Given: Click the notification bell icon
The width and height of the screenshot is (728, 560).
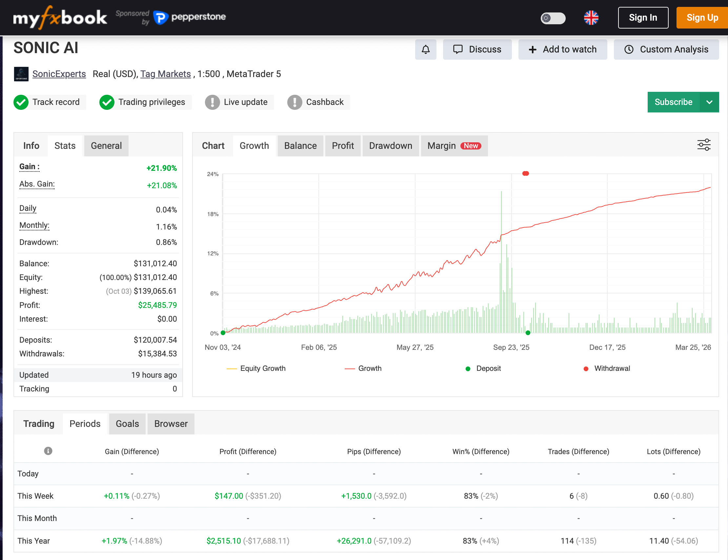Looking at the screenshot, I should tap(425, 49).
